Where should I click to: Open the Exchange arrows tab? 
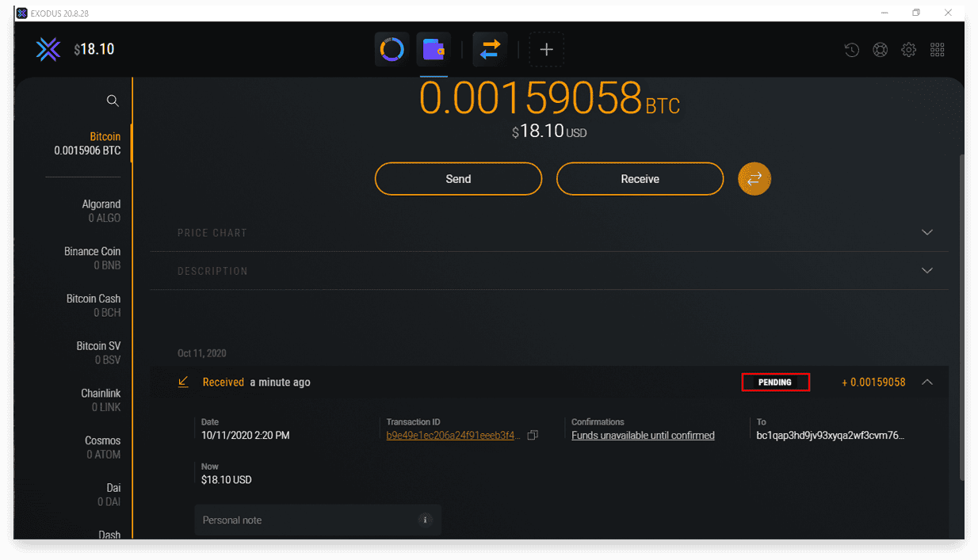490,50
